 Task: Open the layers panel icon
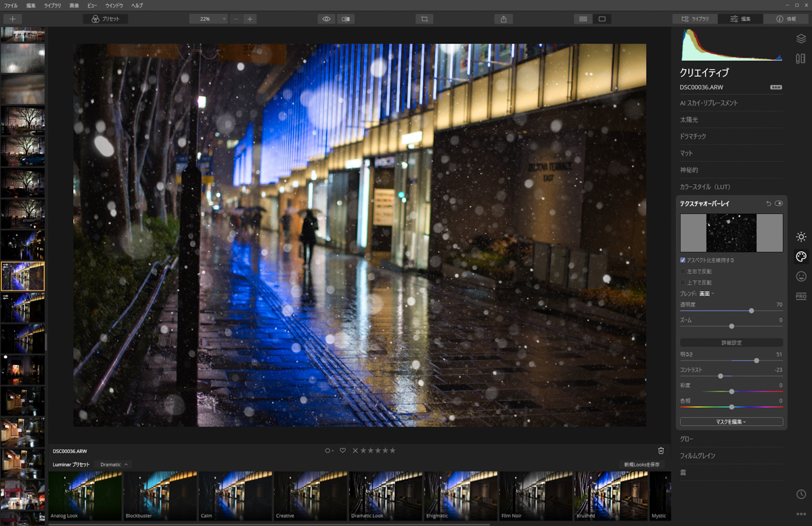tap(801, 39)
